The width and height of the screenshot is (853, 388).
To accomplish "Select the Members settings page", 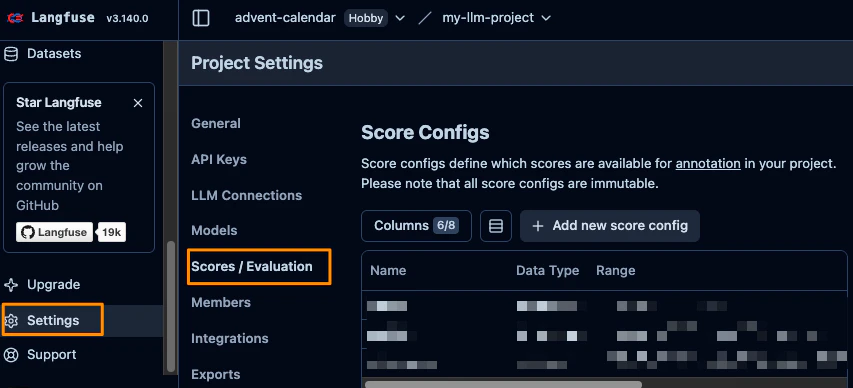I will point(221,303).
